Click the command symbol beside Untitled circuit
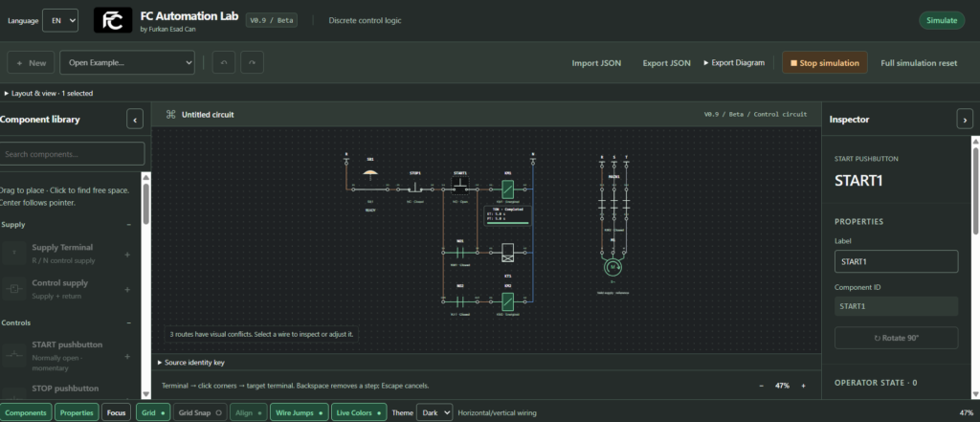980x422 pixels. pyautogui.click(x=170, y=115)
